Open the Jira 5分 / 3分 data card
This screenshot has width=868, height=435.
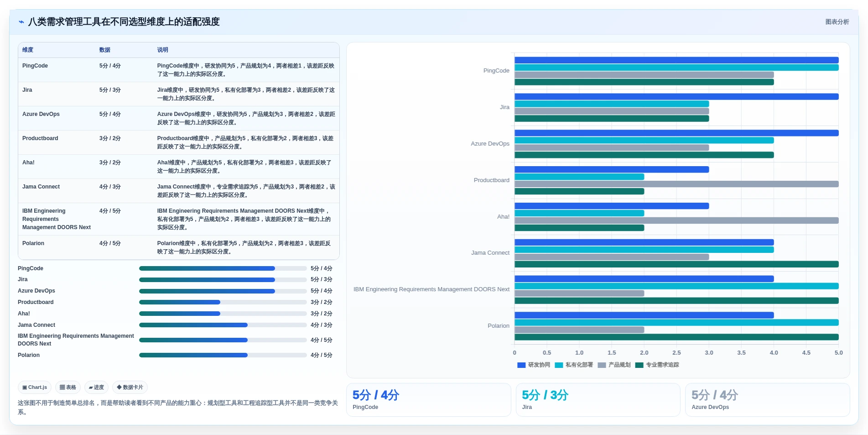598,400
